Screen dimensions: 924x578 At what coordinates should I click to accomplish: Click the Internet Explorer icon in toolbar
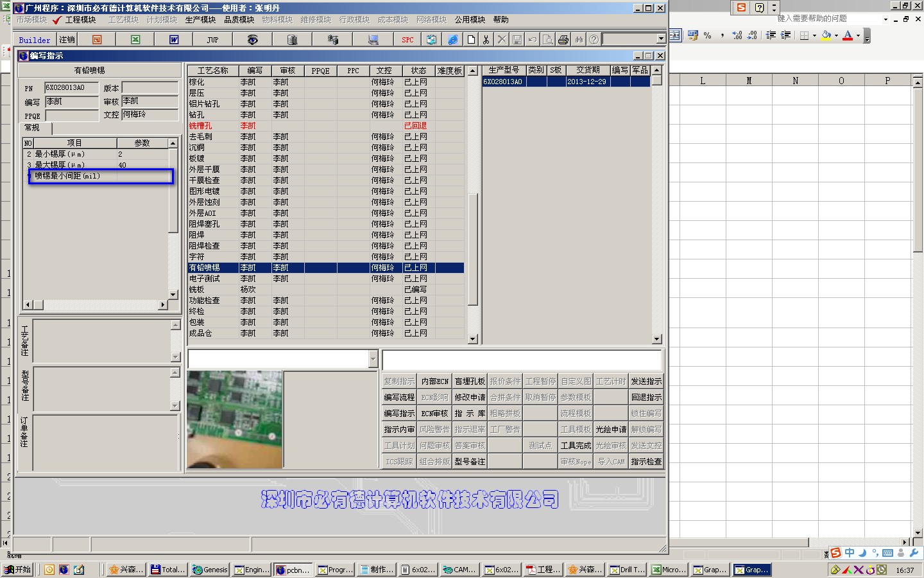point(453,40)
